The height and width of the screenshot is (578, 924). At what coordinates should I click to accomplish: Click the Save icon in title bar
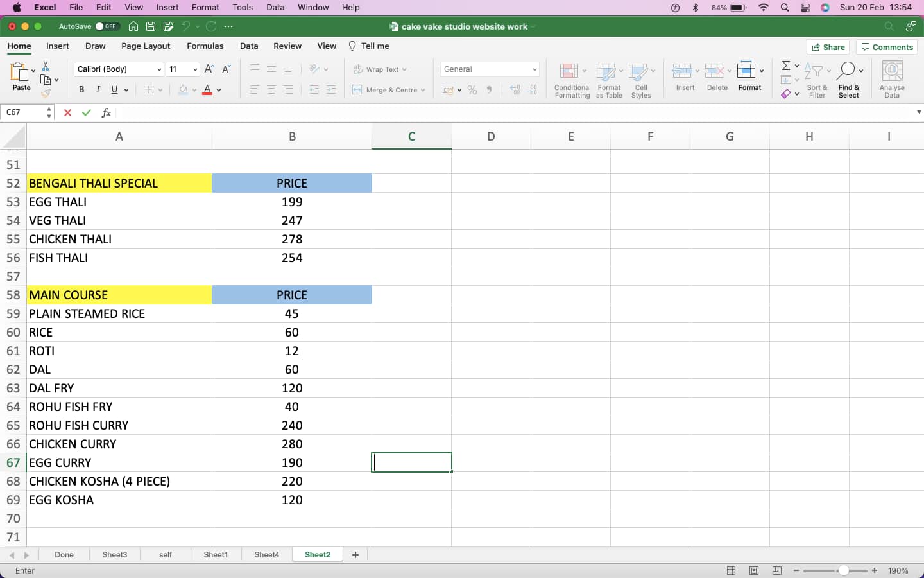pyautogui.click(x=151, y=26)
